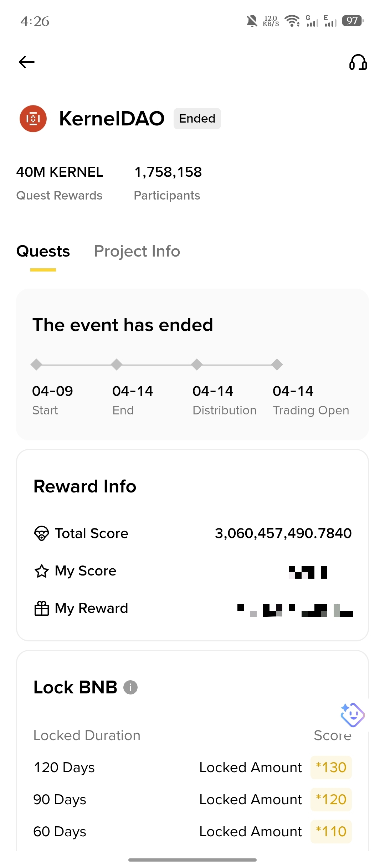Viewport: 385px width, 868px height.
Task: Tap the muted notification bell icon
Action: (x=252, y=21)
